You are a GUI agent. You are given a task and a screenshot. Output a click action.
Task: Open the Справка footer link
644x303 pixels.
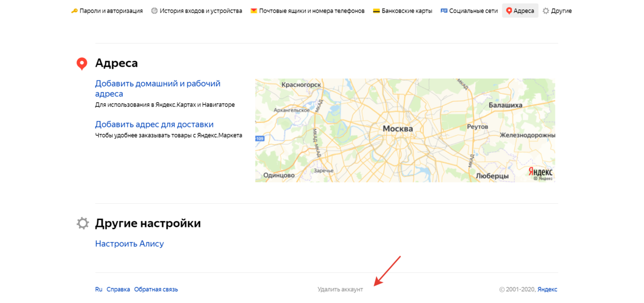click(x=118, y=290)
